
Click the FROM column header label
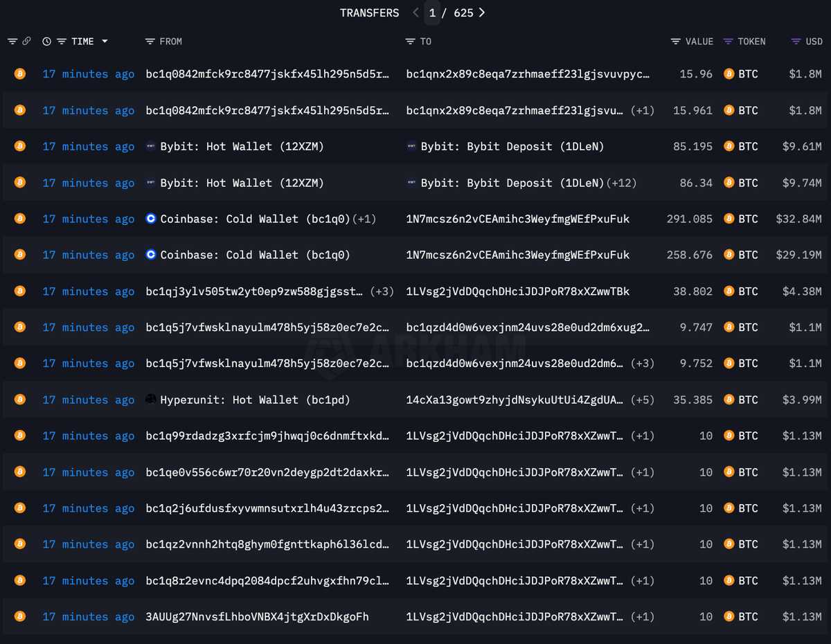[x=170, y=42]
